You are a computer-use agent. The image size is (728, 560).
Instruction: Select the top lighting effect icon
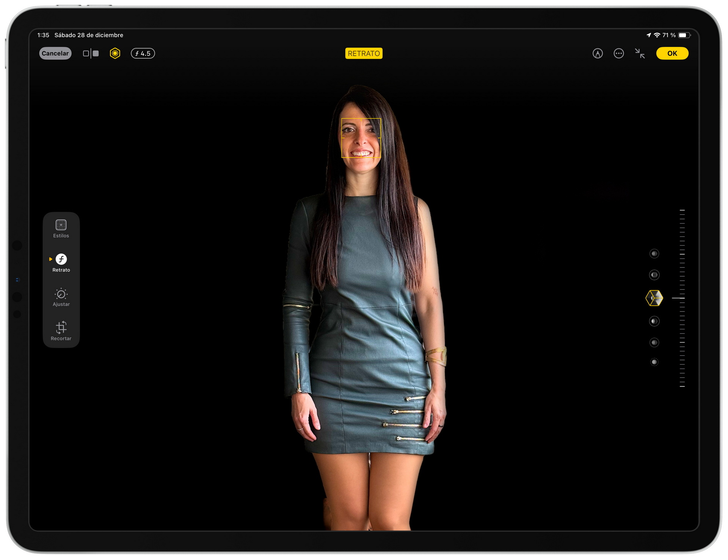point(654,253)
